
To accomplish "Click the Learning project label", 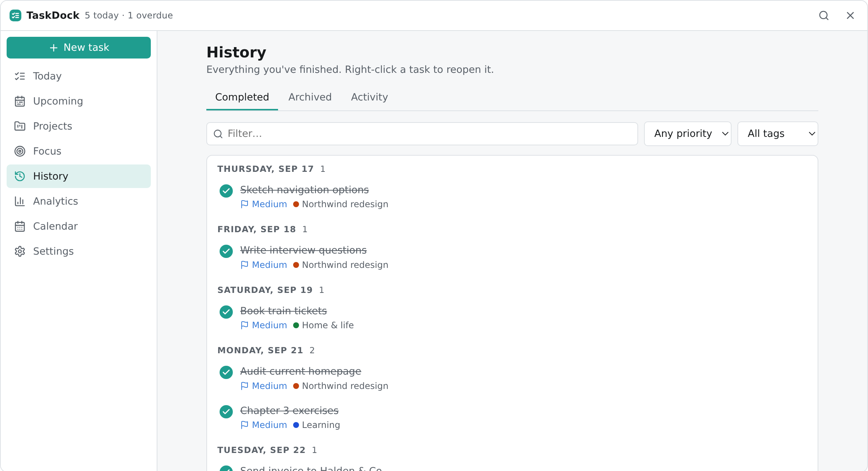I will (x=321, y=425).
